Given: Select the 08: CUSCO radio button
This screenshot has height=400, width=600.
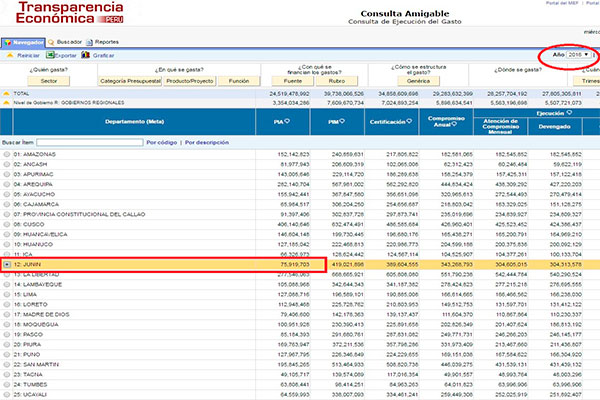Looking at the screenshot, I should (7, 224).
